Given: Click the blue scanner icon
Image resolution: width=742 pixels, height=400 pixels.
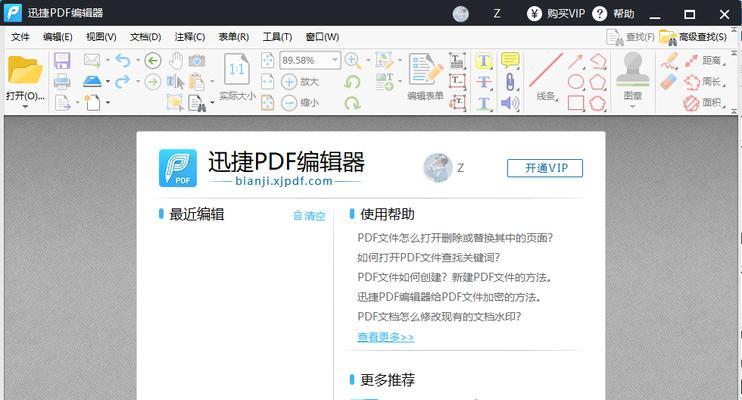Looking at the screenshot, I should click(x=92, y=81).
